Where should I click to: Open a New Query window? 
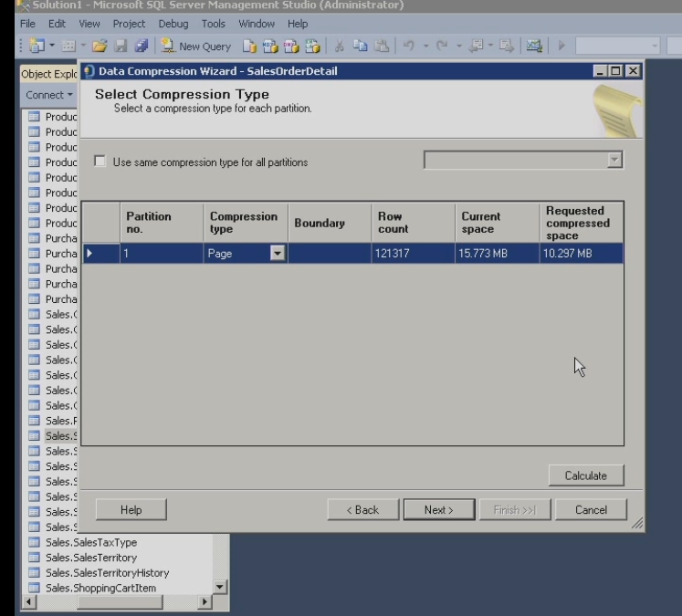196,46
